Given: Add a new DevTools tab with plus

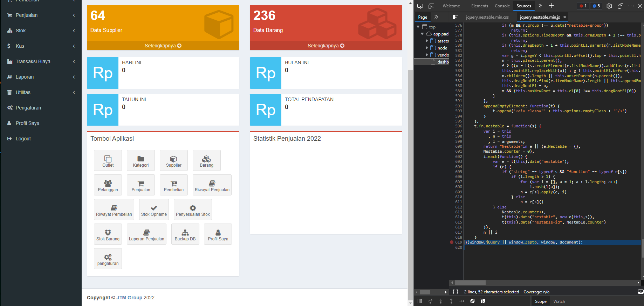Looking at the screenshot, I should (551, 6).
